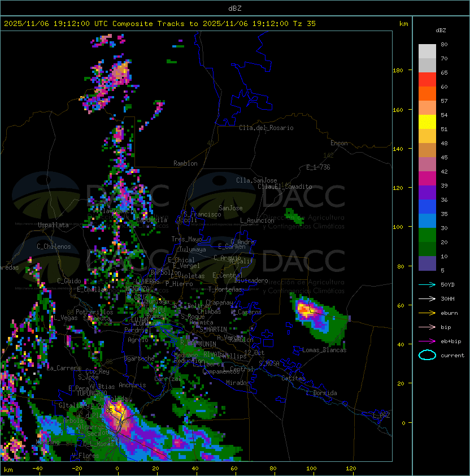Click the 'Agrelo' map label
Image resolution: width=470 pixels, height=476 pixels.
coord(138,340)
